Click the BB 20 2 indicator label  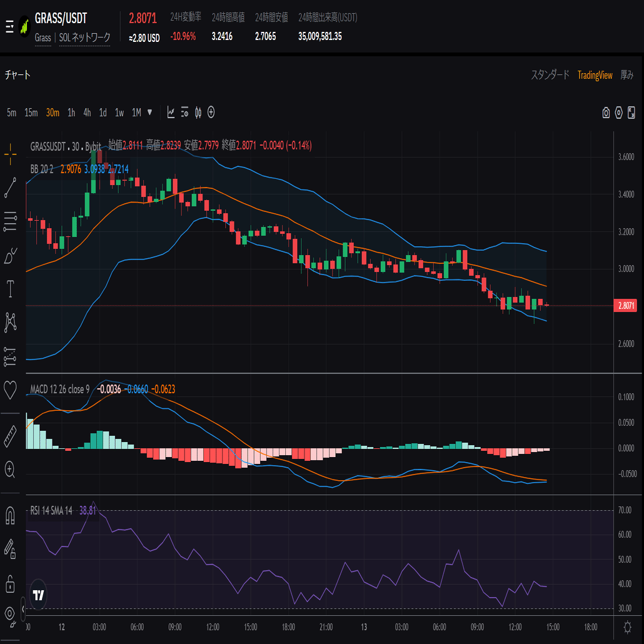click(x=41, y=169)
